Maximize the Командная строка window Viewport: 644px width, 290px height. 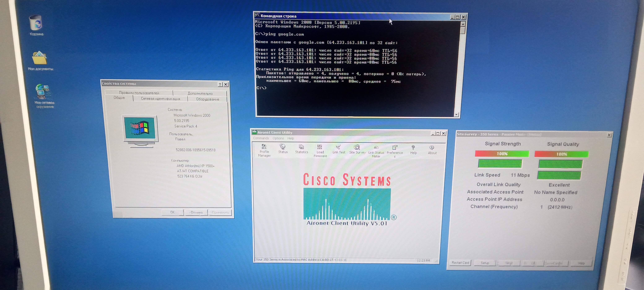457,17
